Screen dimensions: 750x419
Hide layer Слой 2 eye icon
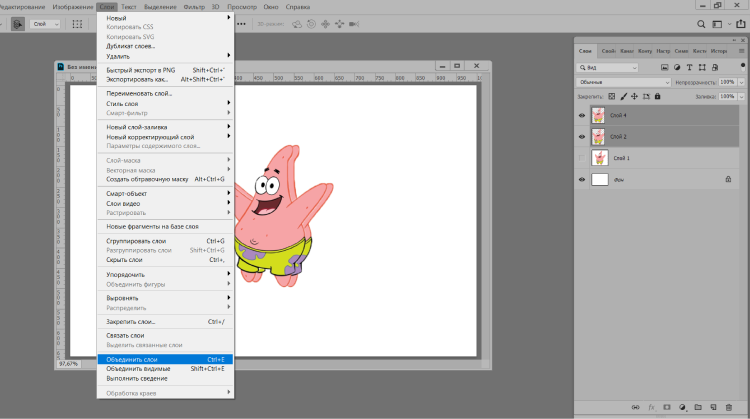(x=582, y=137)
